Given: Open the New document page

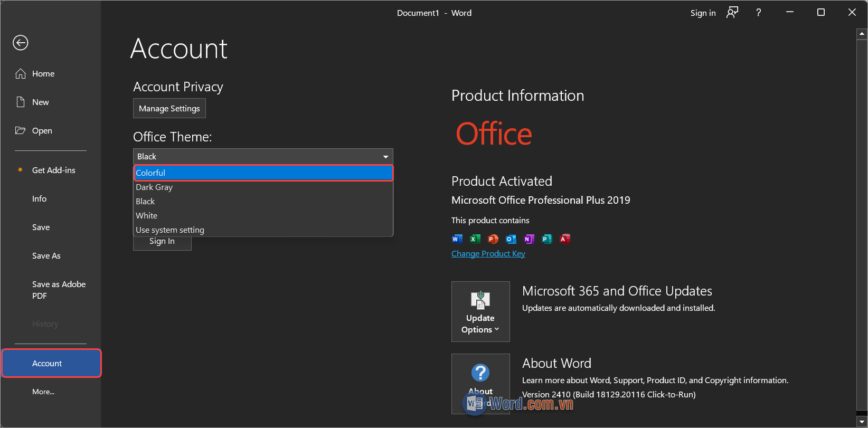Looking at the screenshot, I should pos(41,102).
